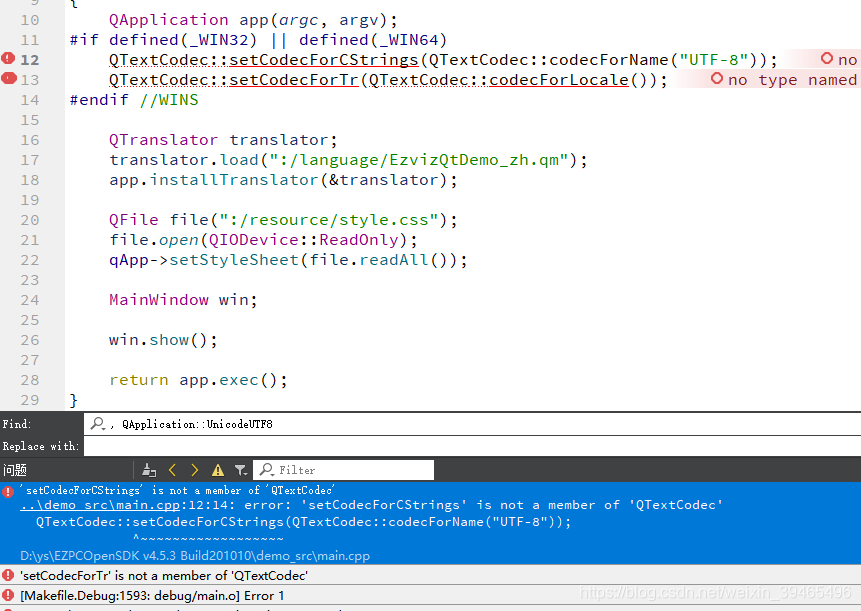The image size is (861, 611).
Task: Click the error icon of the setCodecForTr issue
Action: 8,575
